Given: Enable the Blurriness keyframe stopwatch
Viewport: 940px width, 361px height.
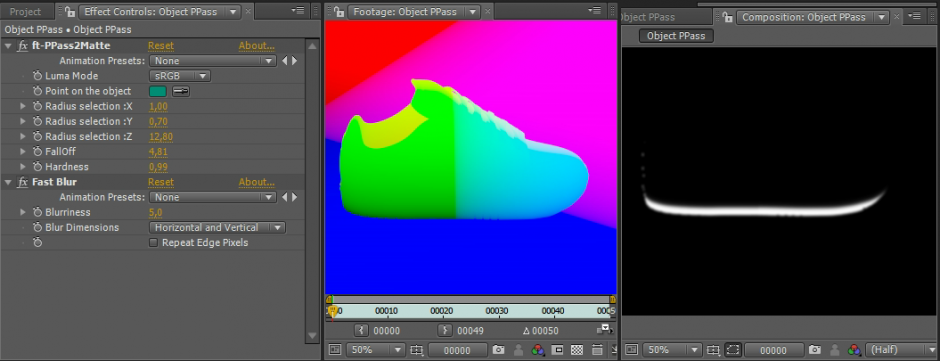Looking at the screenshot, I should coord(38,212).
